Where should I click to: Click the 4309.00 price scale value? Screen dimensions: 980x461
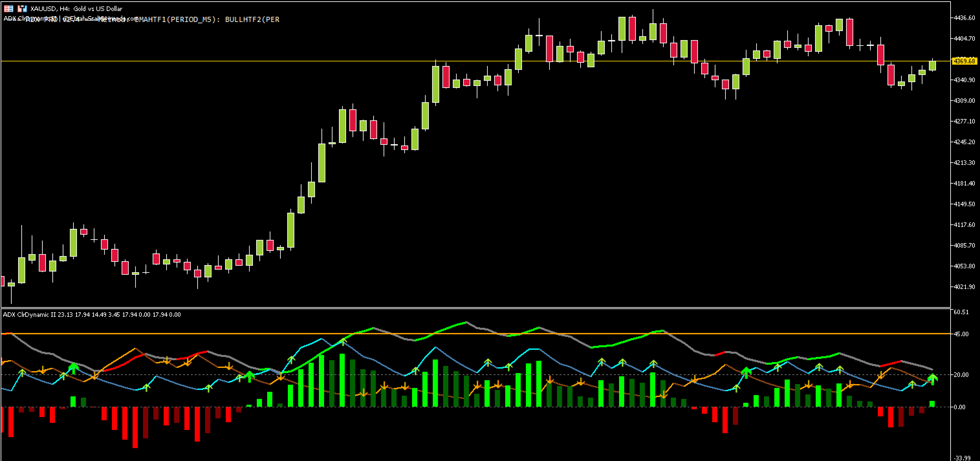coord(964,101)
